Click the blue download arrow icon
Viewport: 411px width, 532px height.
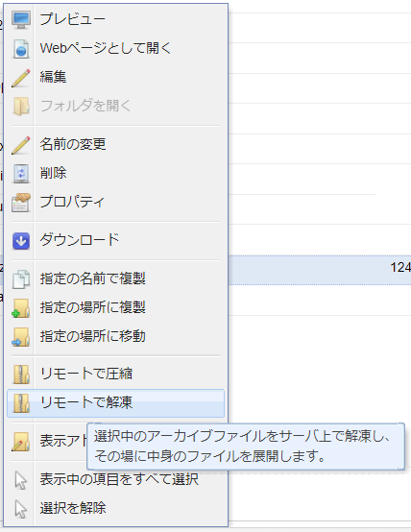point(21,241)
